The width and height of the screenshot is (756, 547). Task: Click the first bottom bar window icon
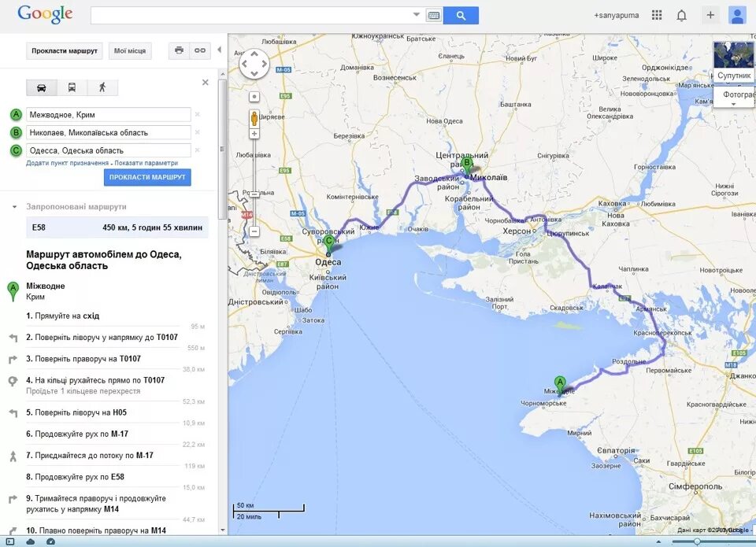click(x=10, y=541)
